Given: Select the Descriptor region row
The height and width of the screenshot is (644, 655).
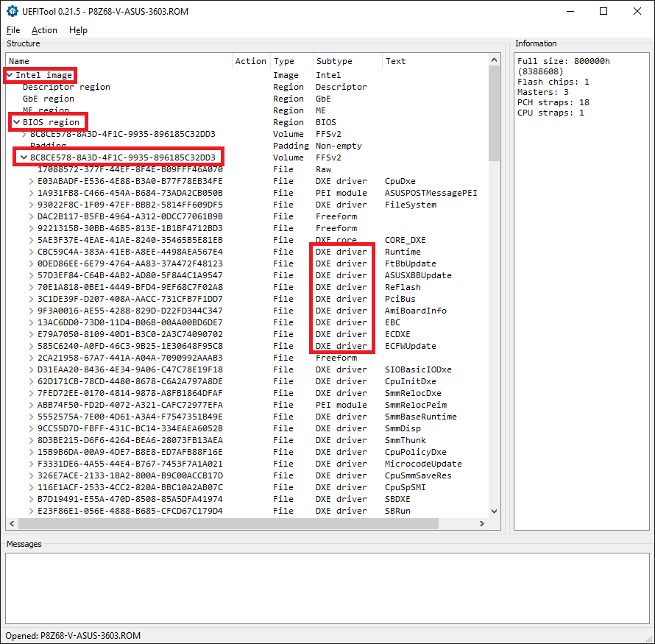Looking at the screenshot, I should click(66, 87).
